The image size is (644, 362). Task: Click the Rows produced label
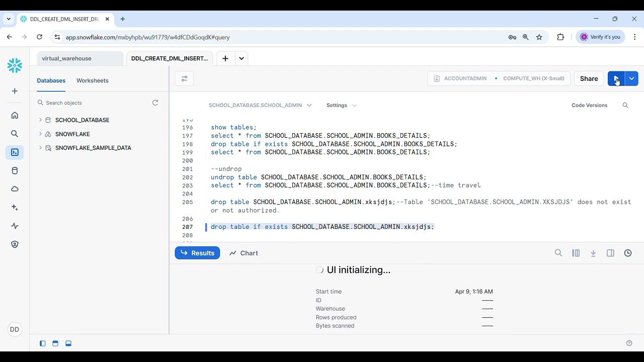[x=336, y=317]
